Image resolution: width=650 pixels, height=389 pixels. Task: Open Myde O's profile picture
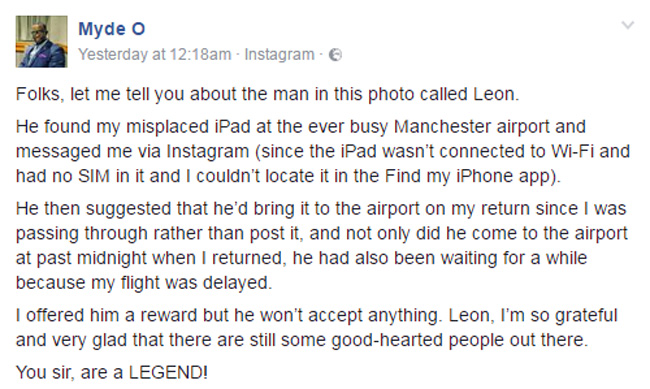[x=41, y=41]
